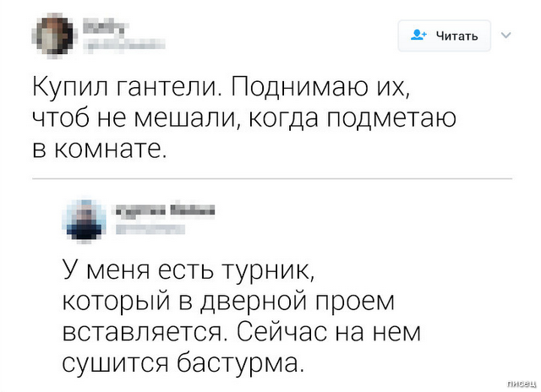Open the reply author's avatar picture
This screenshot has width=541, height=392.
[85, 217]
